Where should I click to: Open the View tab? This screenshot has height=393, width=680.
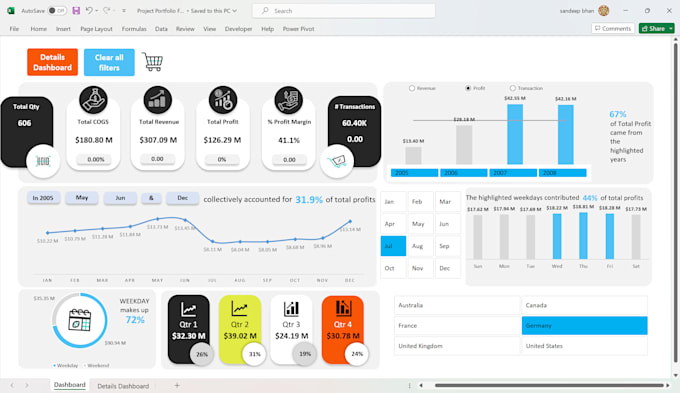tap(209, 29)
